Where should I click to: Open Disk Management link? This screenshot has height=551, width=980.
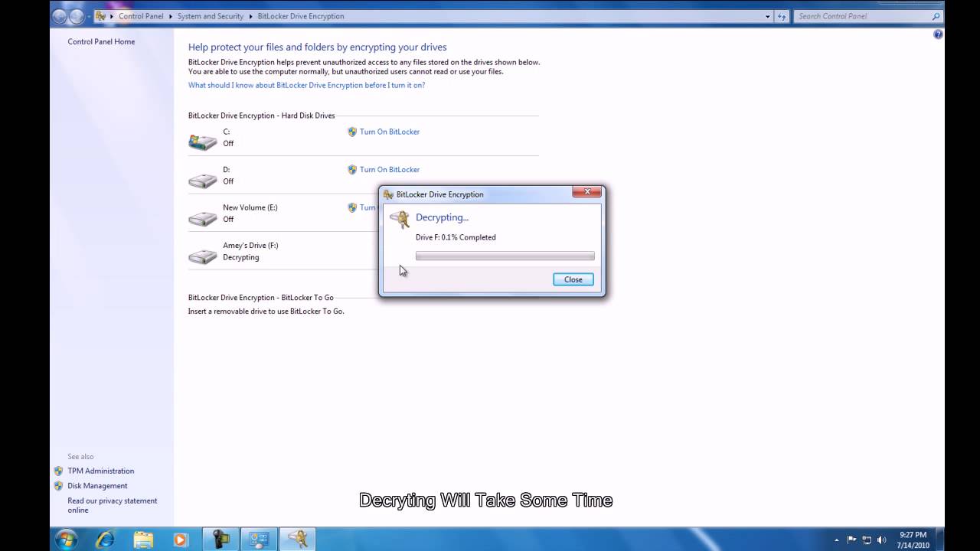point(97,486)
